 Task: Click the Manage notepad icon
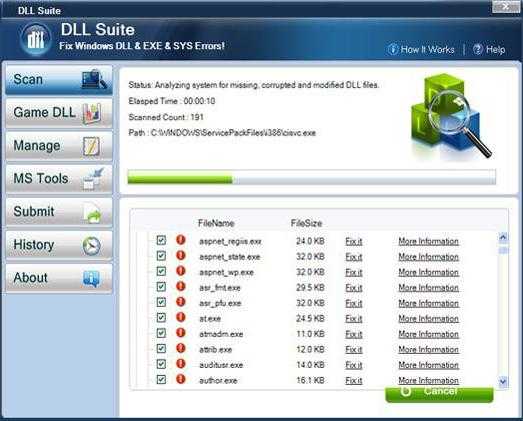click(x=91, y=146)
